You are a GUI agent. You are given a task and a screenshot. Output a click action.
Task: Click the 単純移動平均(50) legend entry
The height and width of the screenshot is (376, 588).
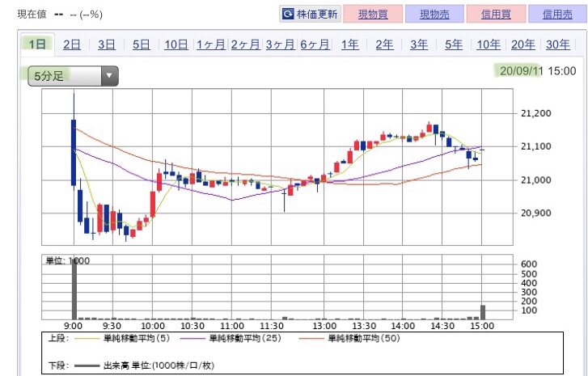(x=349, y=339)
